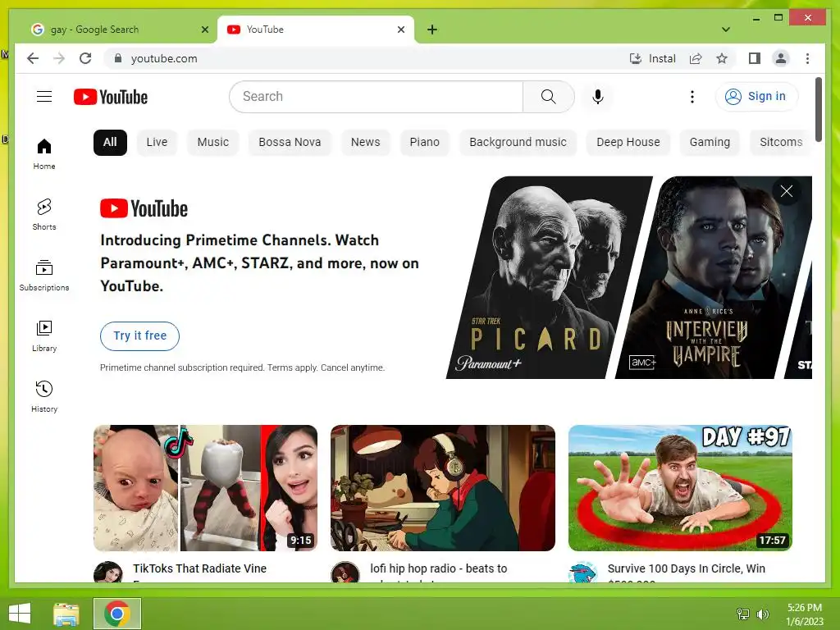Open the volume tray icon
The image size is (840, 630).
tap(762, 614)
